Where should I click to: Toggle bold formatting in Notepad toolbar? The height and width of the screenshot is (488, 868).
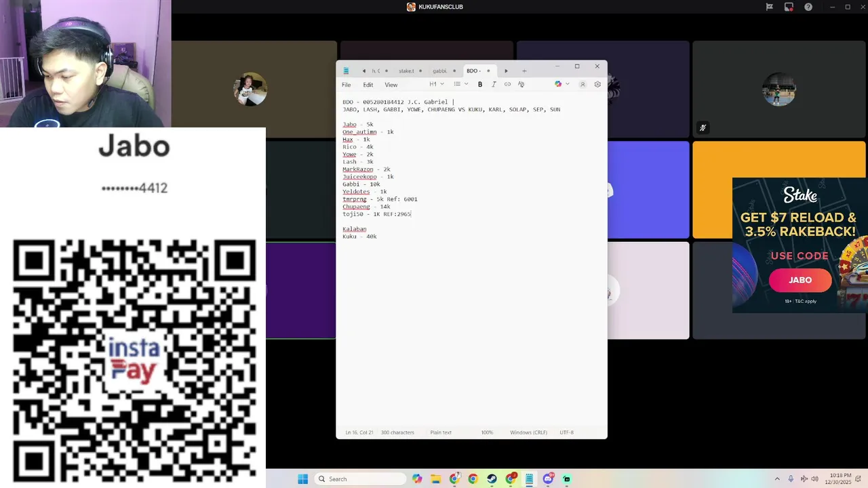(480, 84)
